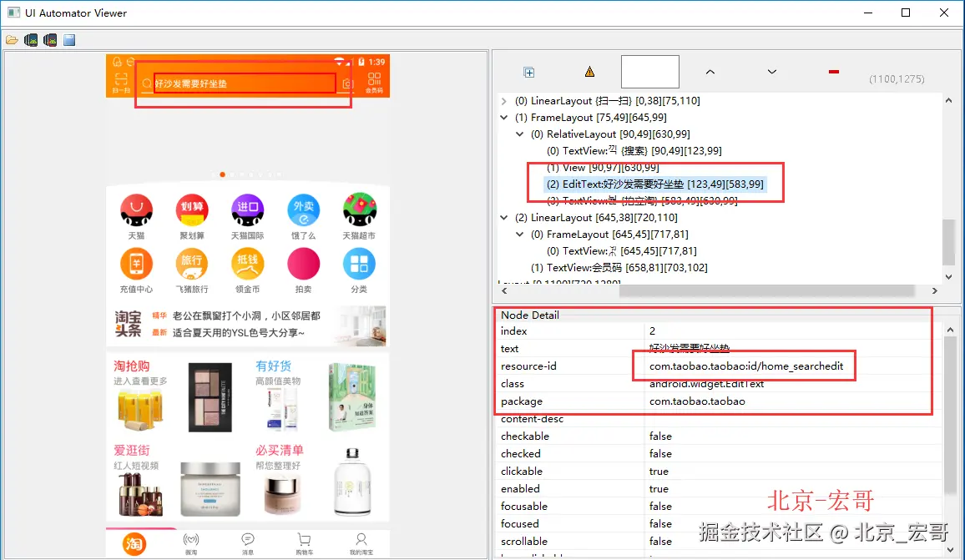Viewport: 965px width, 560px height.
Task: Tap the 必买清单 section title
Action: tap(280, 451)
